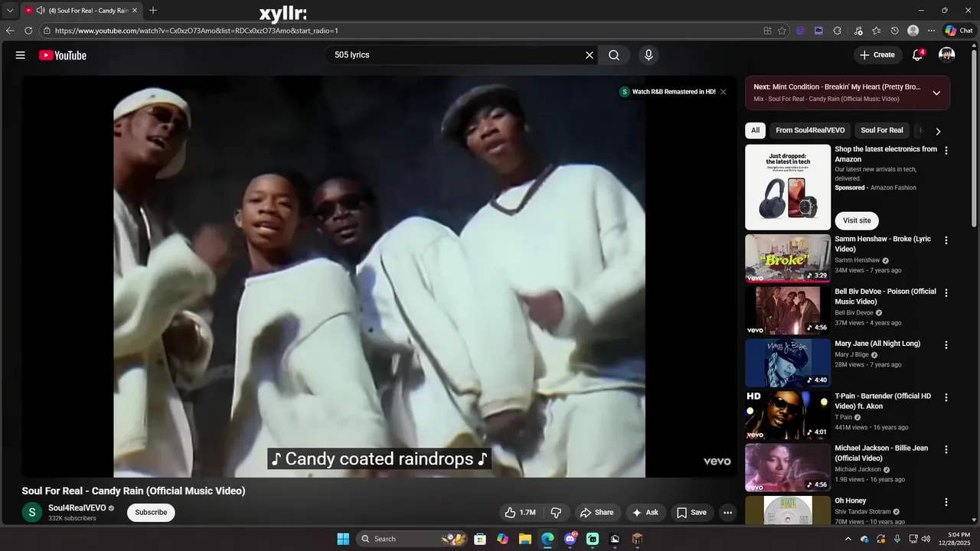Open options for T-Pain Bartender video
This screenshot has height=551, width=980.
[946, 398]
